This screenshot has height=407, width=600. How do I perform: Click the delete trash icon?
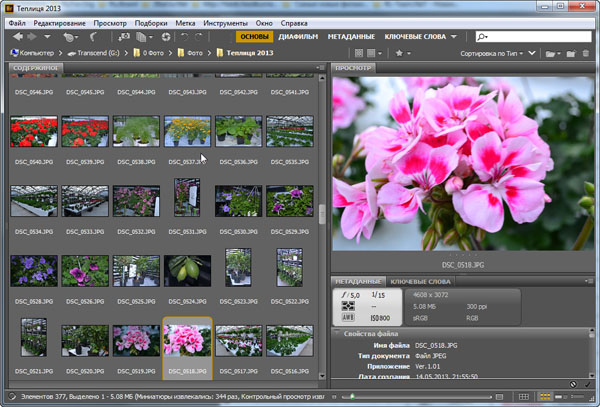pyautogui.click(x=585, y=53)
